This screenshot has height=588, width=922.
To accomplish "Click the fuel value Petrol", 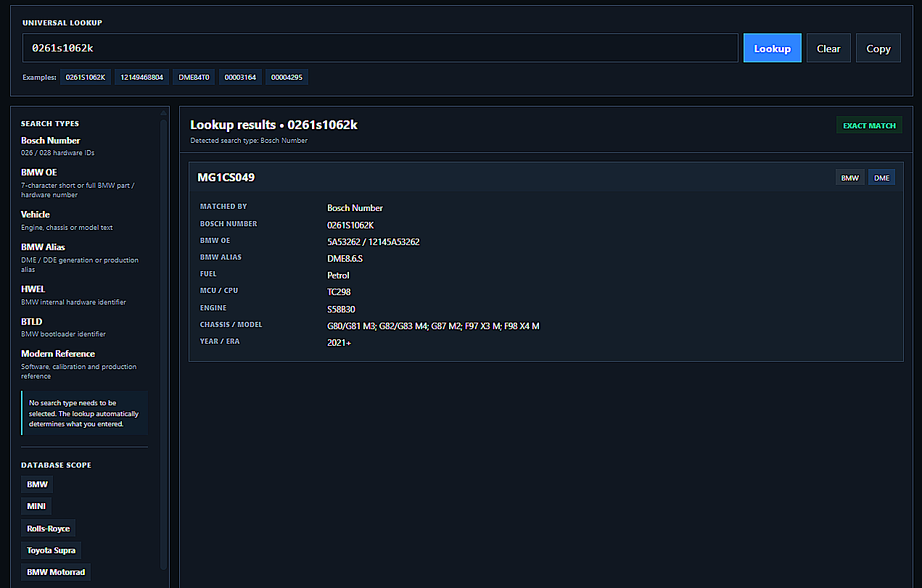I will 338,276.
